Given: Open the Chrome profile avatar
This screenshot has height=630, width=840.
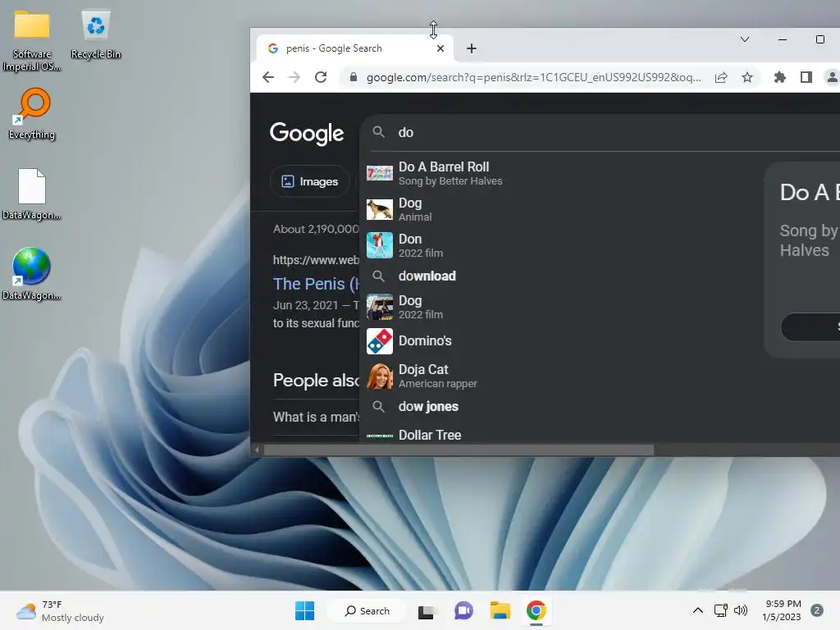Looking at the screenshot, I should (832, 77).
